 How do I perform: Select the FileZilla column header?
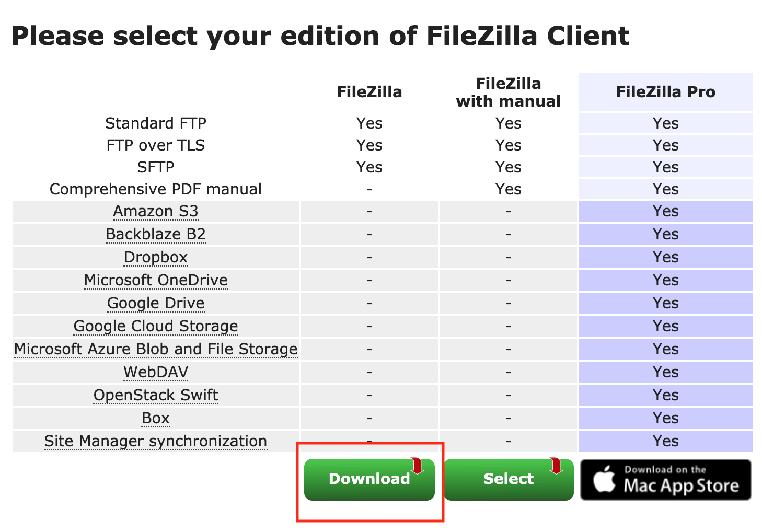(x=369, y=92)
